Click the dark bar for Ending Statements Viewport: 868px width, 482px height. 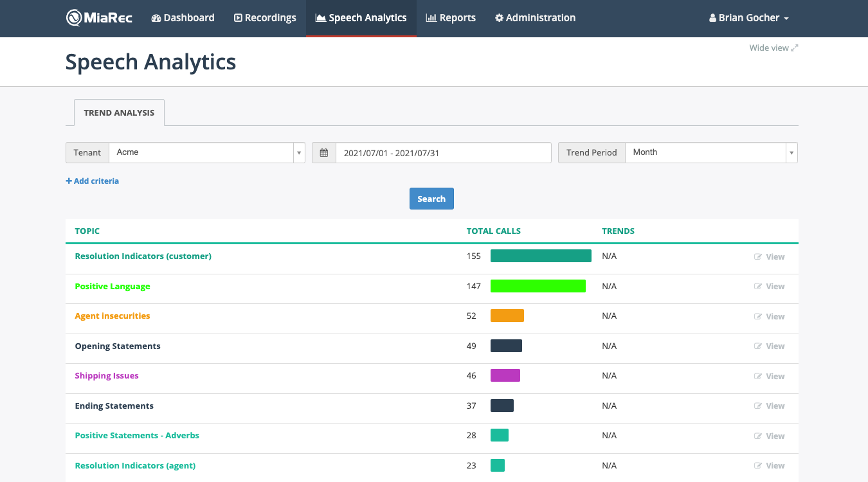(x=502, y=406)
